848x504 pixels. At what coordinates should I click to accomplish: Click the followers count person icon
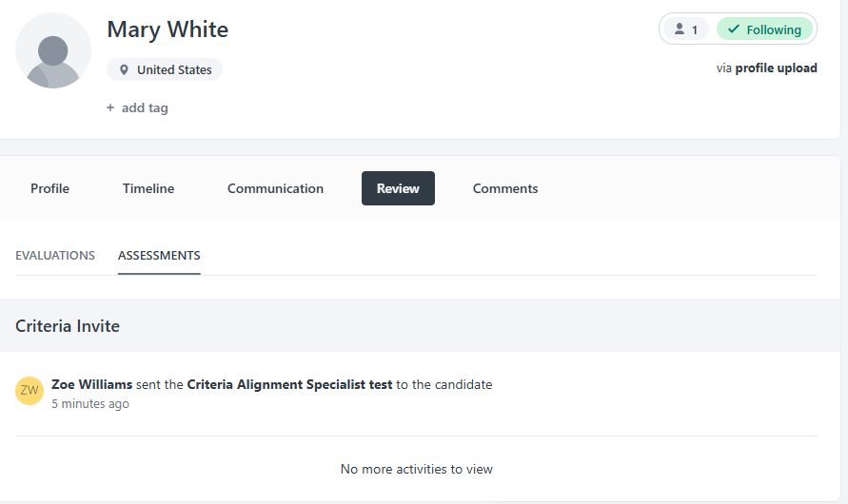[680, 29]
